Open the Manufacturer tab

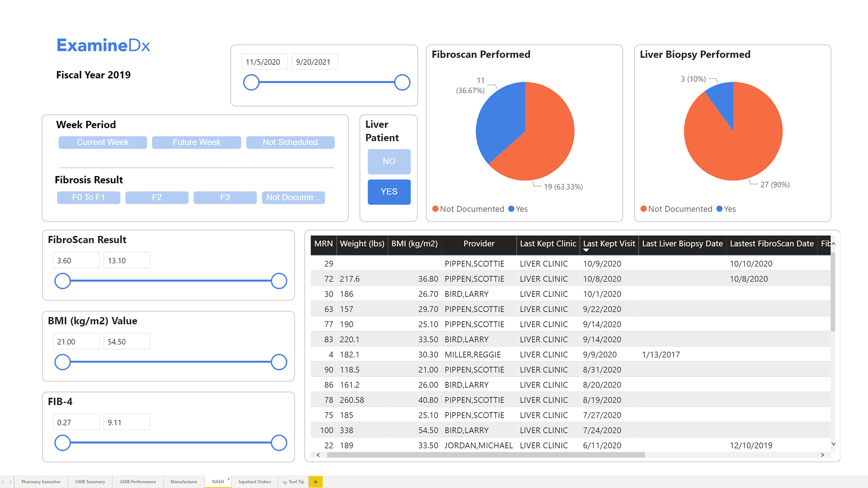coord(184,482)
